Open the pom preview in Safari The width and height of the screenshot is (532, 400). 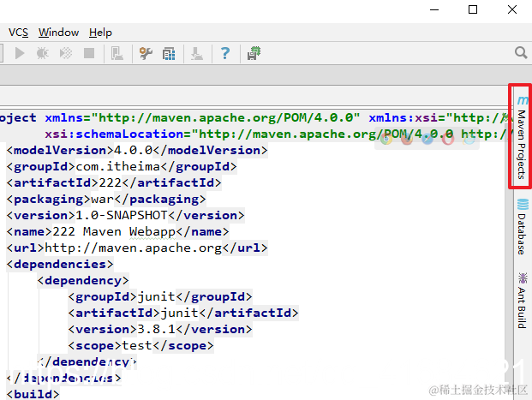click(x=427, y=139)
